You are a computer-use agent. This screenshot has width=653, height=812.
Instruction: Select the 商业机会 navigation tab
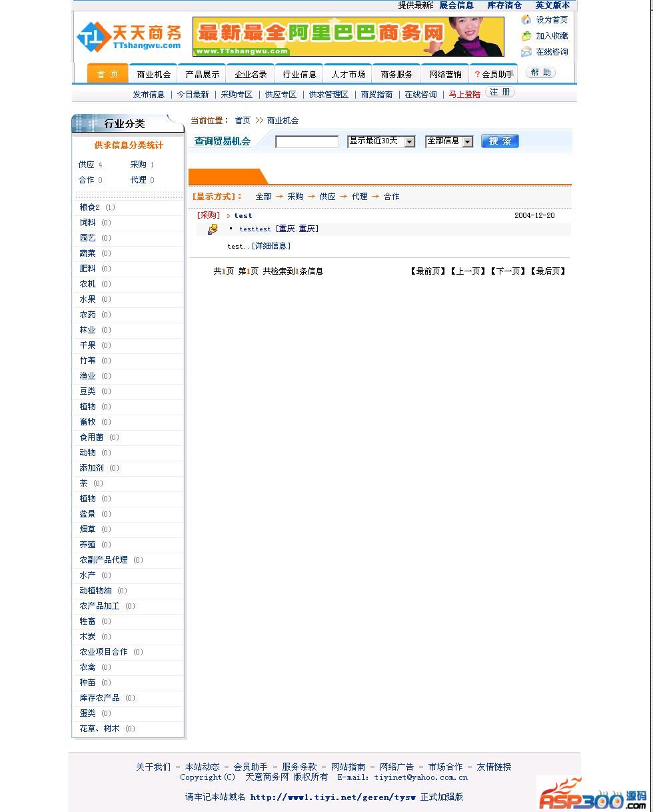click(153, 74)
